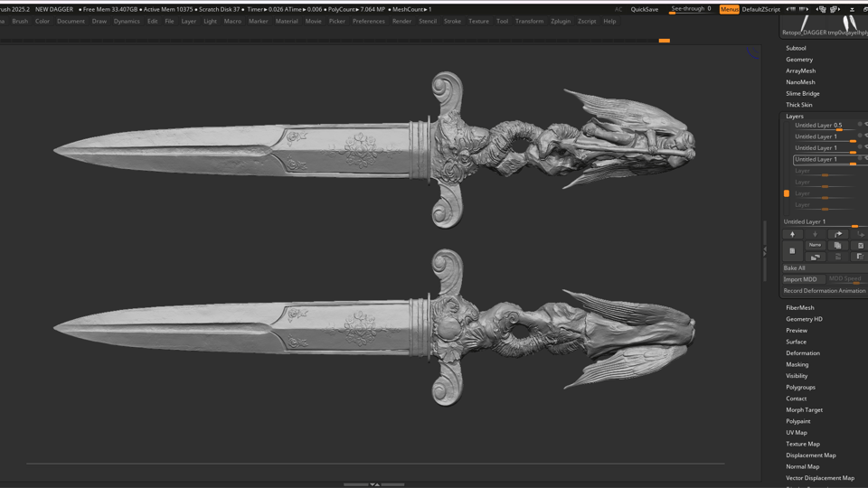Screen dimensions: 868x488
Task: Expand the NanoMesh section
Action: [800, 82]
